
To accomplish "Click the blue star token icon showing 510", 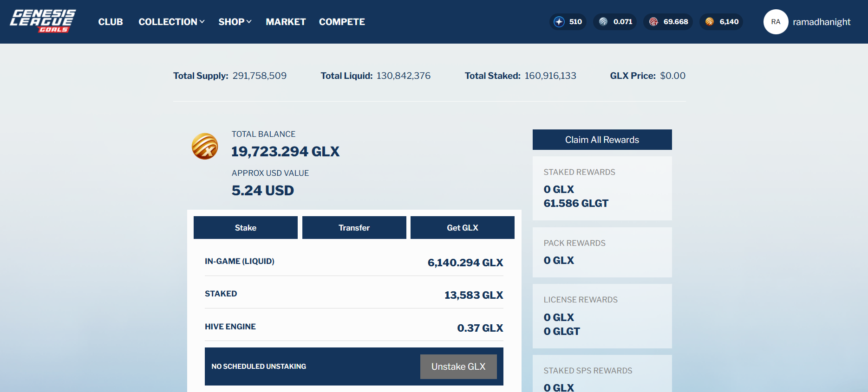I will coord(559,22).
